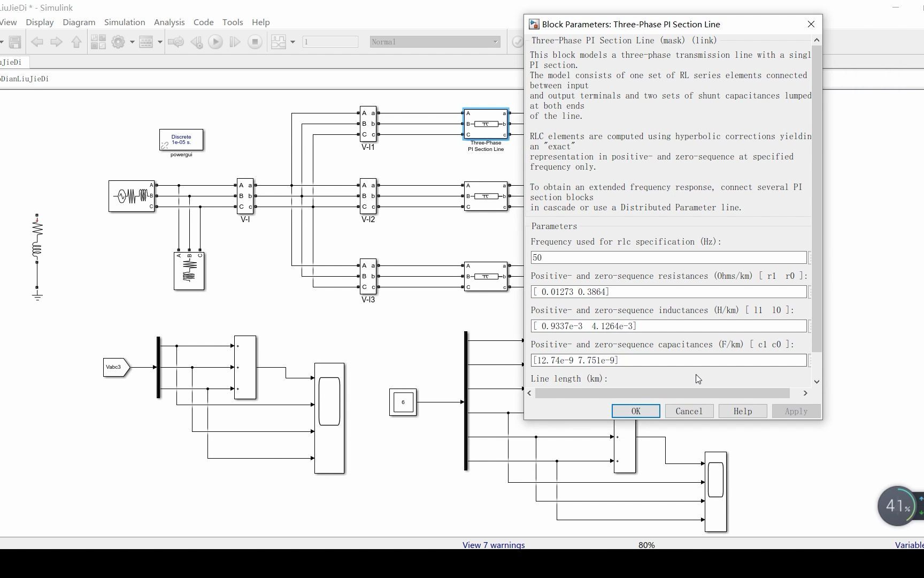Expand the gear icon dropdown arrow

132,42
